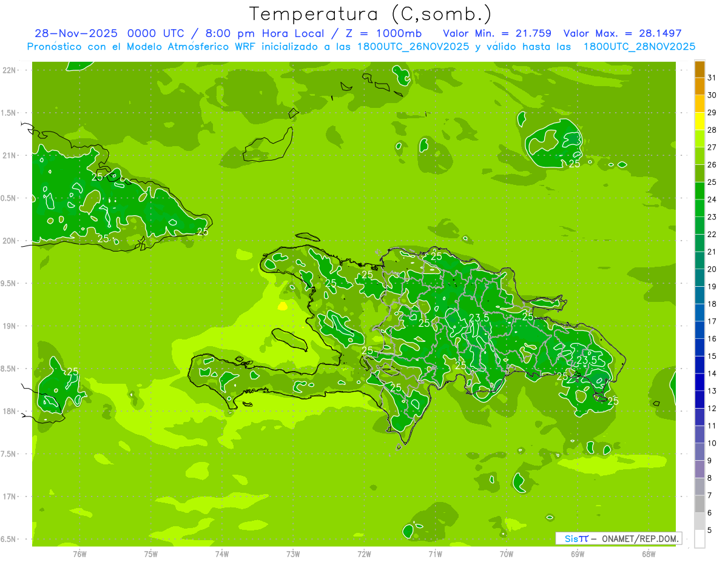Click legend color swatch between 27 and 28
This screenshot has width=728, height=562.
click(x=699, y=138)
